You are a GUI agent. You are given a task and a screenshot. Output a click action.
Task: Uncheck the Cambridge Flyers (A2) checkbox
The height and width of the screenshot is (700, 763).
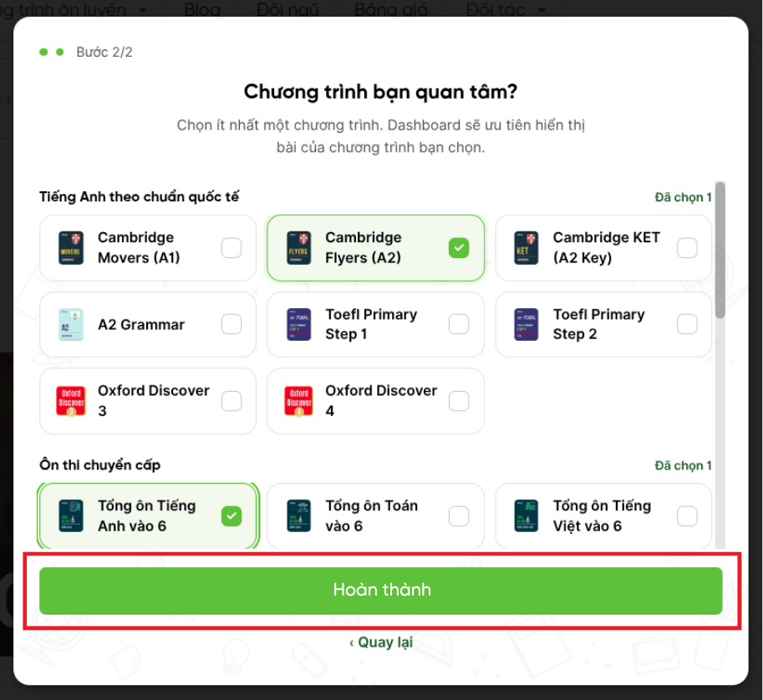pyautogui.click(x=459, y=248)
